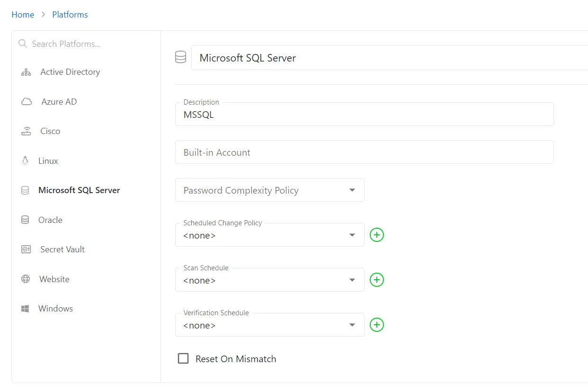Add a new Scheduled Change Policy
The image size is (588, 391).
click(x=377, y=235)
